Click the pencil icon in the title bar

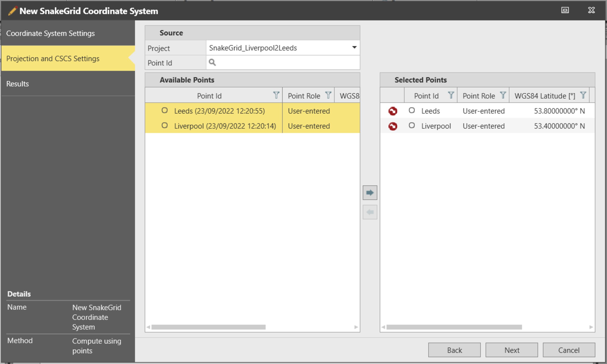coord(12,11)
